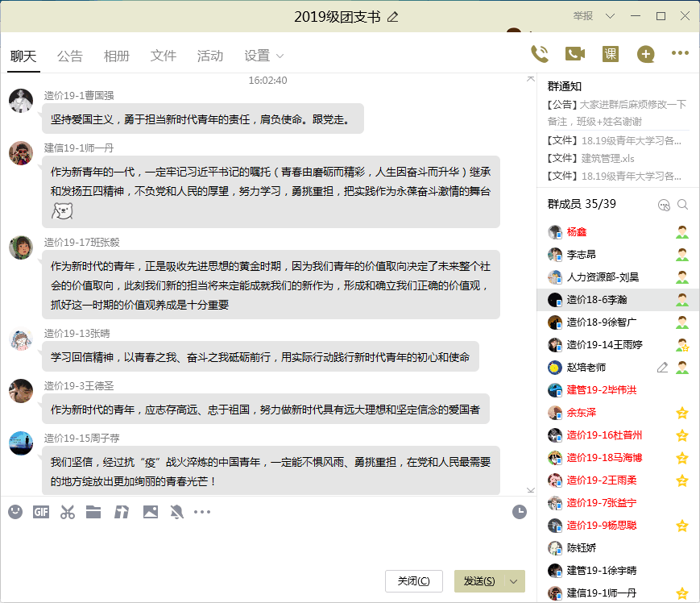Click the GIF sticker icon
The width and height of the screenshot is (700, 603).
click(41, 512)
